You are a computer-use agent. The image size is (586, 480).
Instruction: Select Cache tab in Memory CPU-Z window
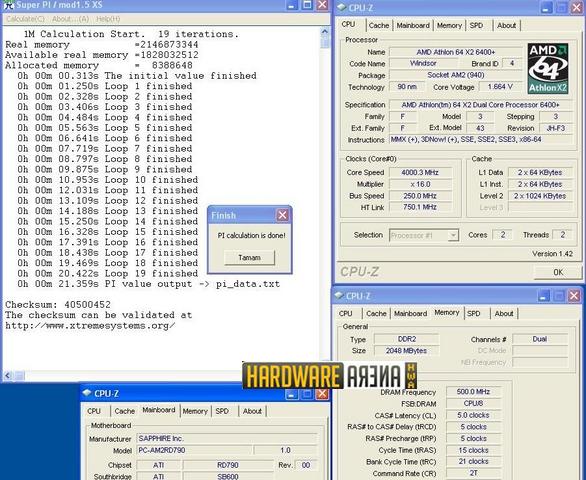[376, 314]
